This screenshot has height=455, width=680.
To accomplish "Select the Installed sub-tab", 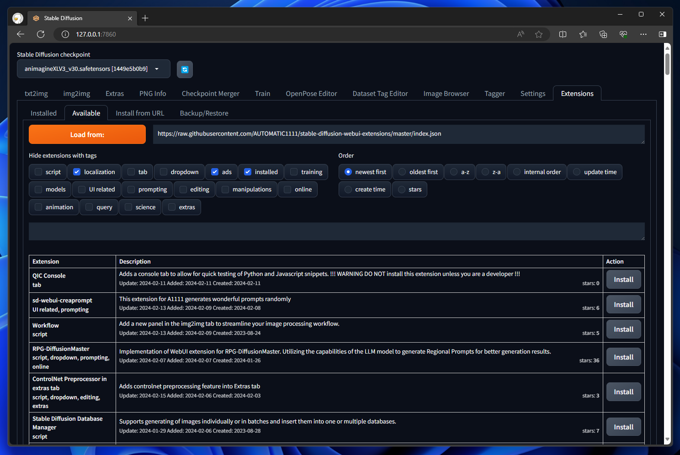I will pyautogui.click(x=43, y=113).
